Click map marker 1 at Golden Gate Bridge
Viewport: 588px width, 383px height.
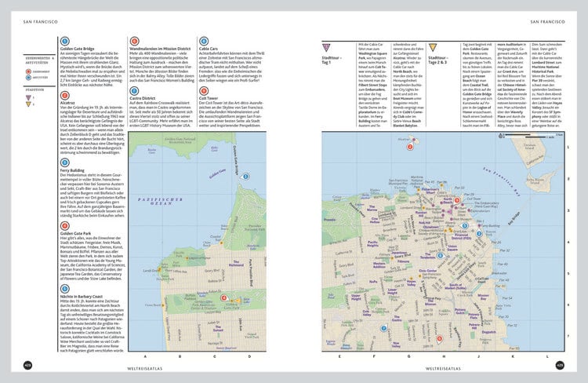point(245,176)
